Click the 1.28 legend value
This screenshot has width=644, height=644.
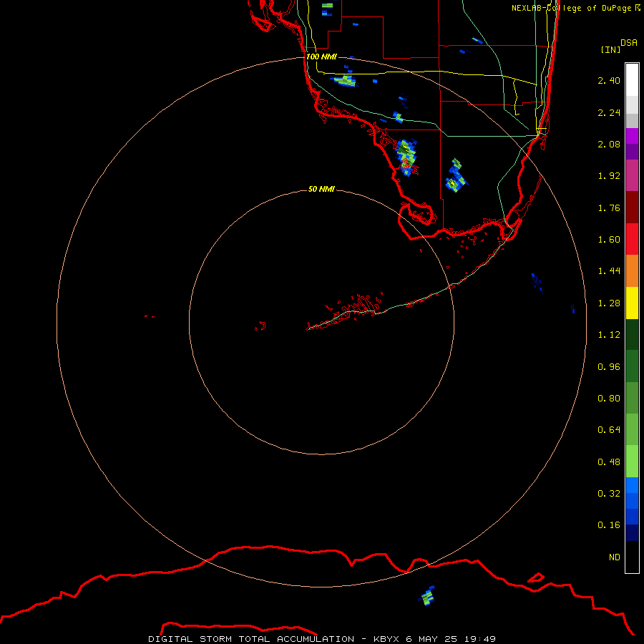click(609, 303)
